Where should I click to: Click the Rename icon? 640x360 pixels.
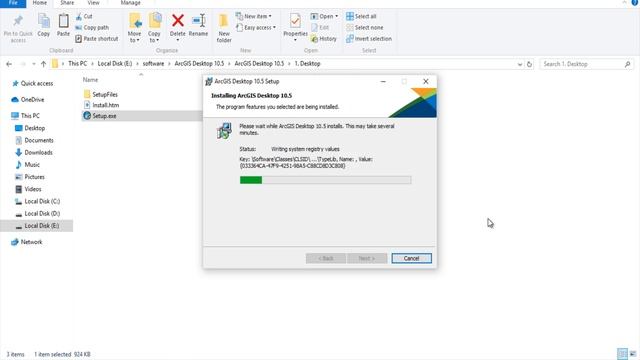[198, 20]
